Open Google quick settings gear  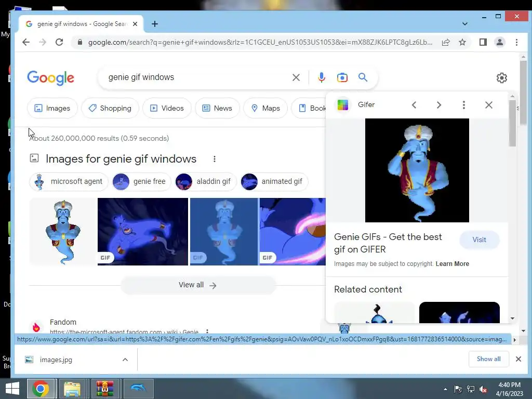pos(501,78)
